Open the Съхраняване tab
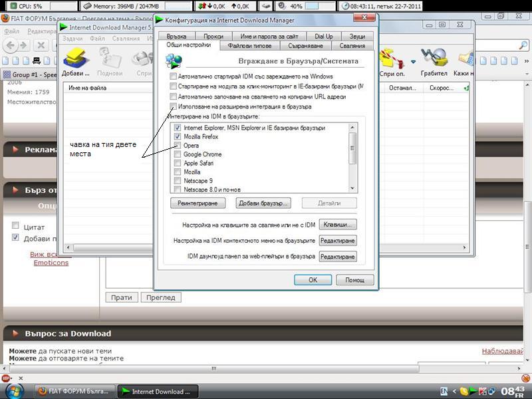 pyautogui.click(x=305, y=45)
